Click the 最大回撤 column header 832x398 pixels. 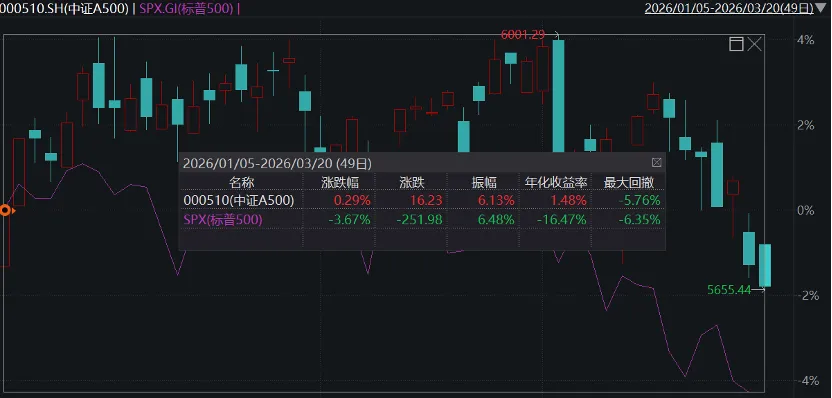[629, 183]
